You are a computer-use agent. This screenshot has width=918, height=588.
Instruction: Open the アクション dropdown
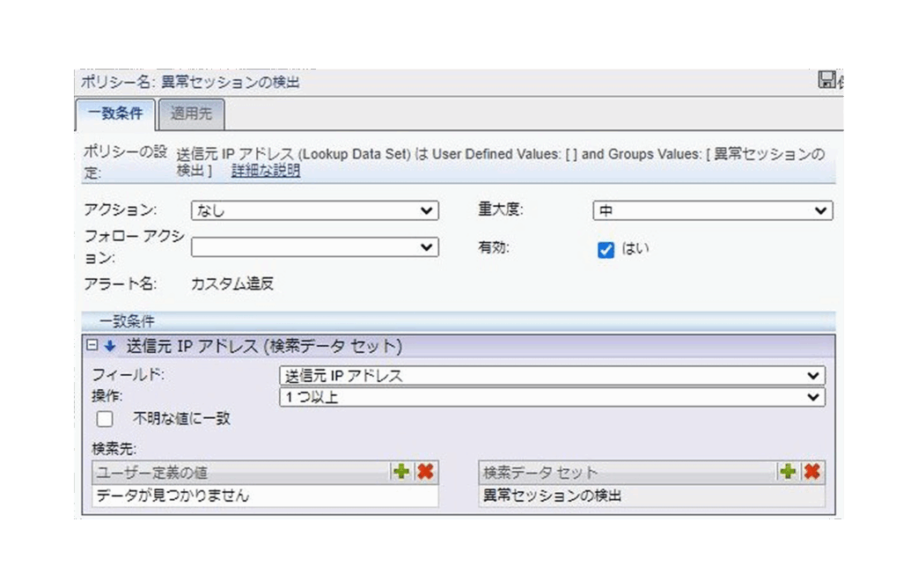[314, 210]
